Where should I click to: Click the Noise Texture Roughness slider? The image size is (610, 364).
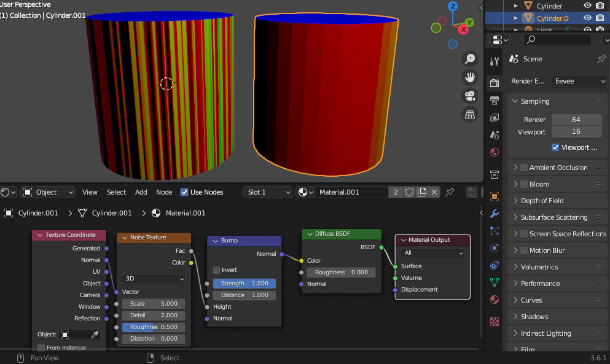(154, 327)
